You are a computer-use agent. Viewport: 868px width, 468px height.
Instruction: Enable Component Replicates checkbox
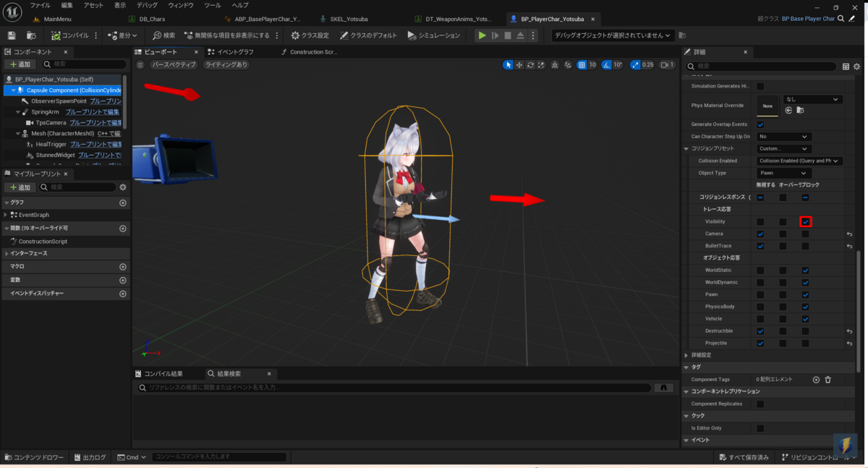point(760,404)
